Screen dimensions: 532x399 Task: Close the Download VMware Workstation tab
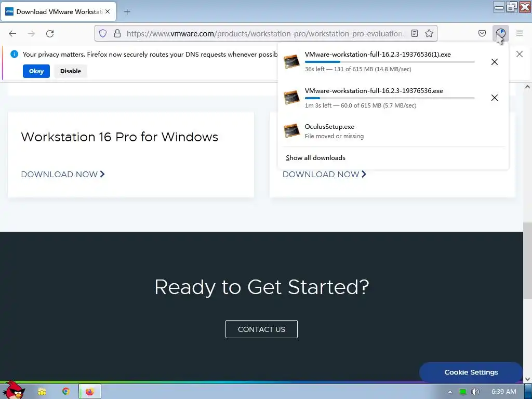click(x=108, y=11)
